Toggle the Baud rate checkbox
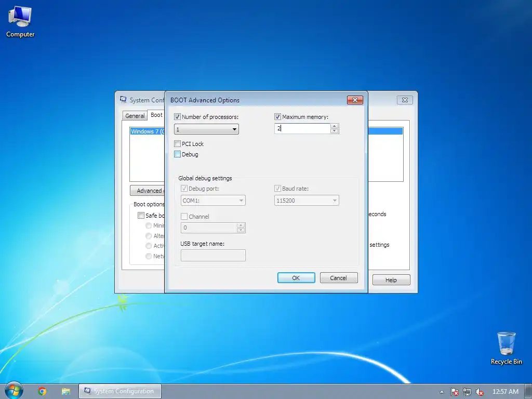The height and width of the screenshot is (399, 532). pos(277,188)
